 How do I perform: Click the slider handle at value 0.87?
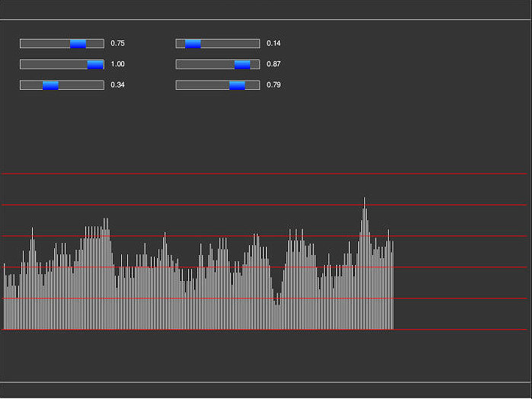pyautogui.click(x=242, y=65)
